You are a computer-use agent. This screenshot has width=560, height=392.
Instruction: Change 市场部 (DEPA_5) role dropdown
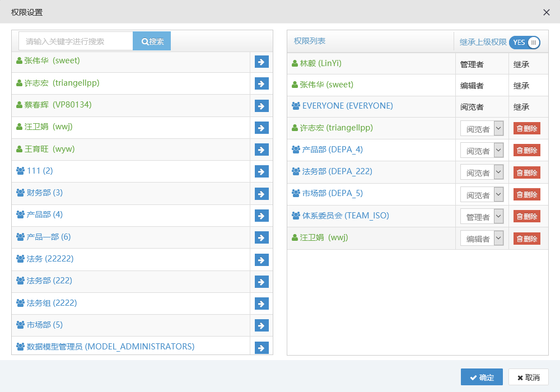pyautogui.click(x=482, y=195)
